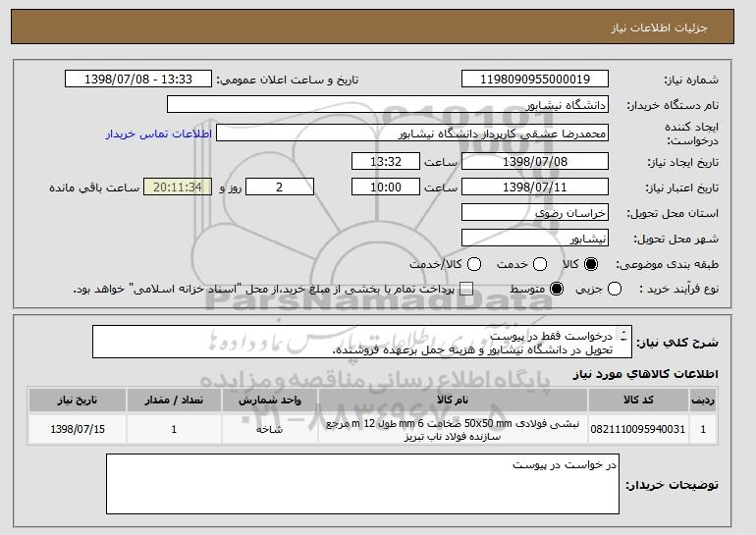Viewport: 756px width, 535px height.
Task: Select the خدمت radio button
Action: click(x=540, y=264)
